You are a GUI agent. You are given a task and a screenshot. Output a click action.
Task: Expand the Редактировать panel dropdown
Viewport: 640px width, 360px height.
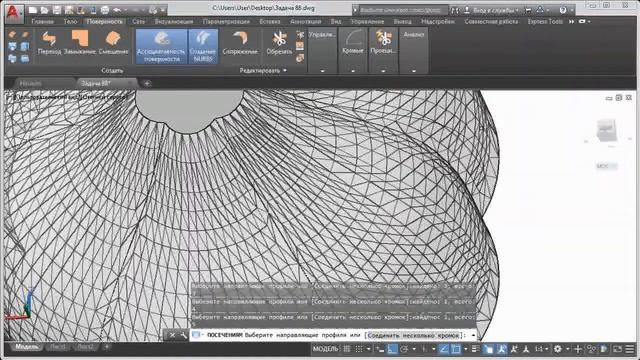(263, 71)
